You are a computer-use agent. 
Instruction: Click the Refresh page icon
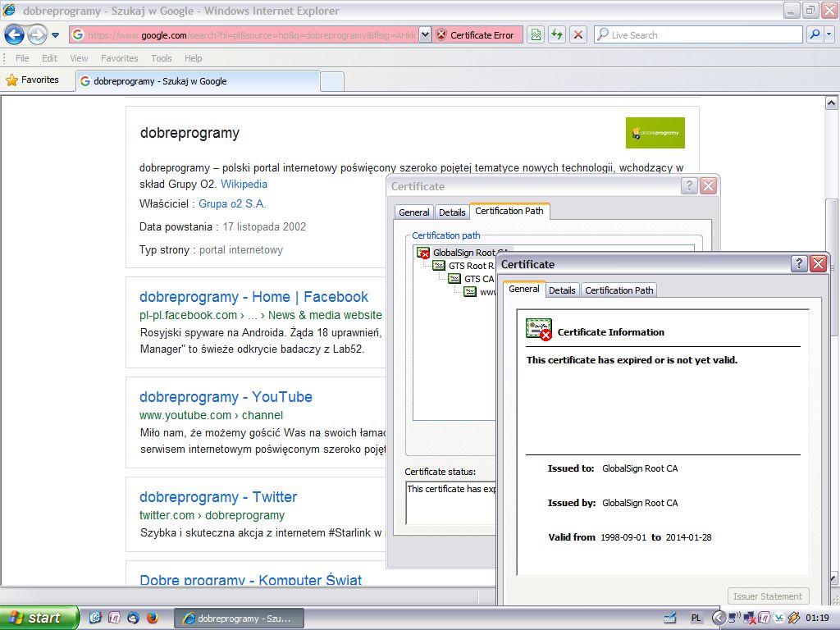point(557,34)
